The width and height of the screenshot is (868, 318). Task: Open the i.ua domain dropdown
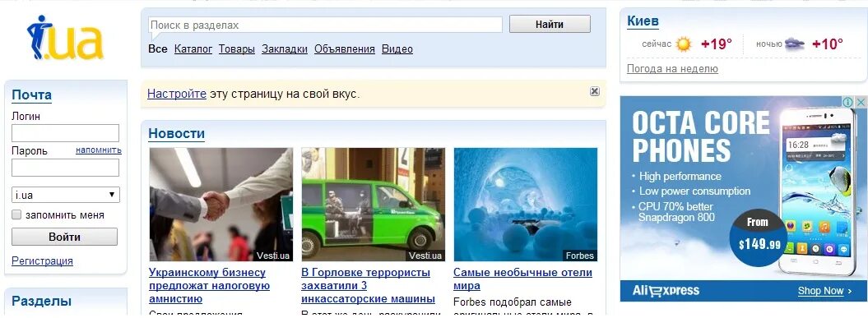[65, 195]
